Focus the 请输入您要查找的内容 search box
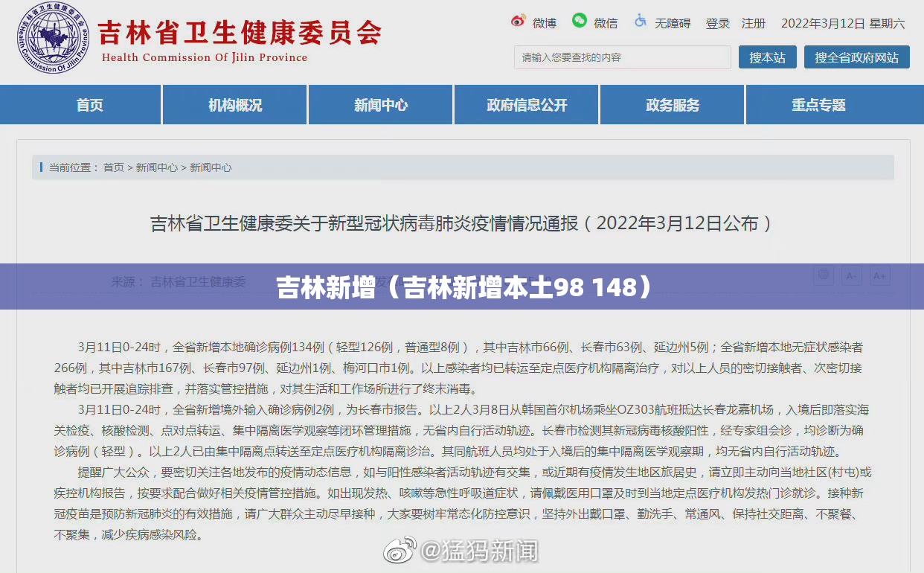 [623, 57]
